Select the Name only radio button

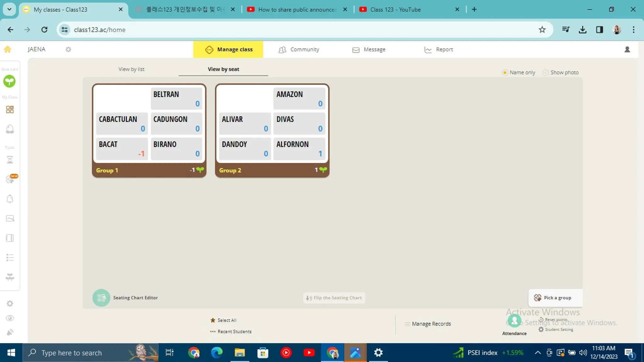(x=505, y=73)
